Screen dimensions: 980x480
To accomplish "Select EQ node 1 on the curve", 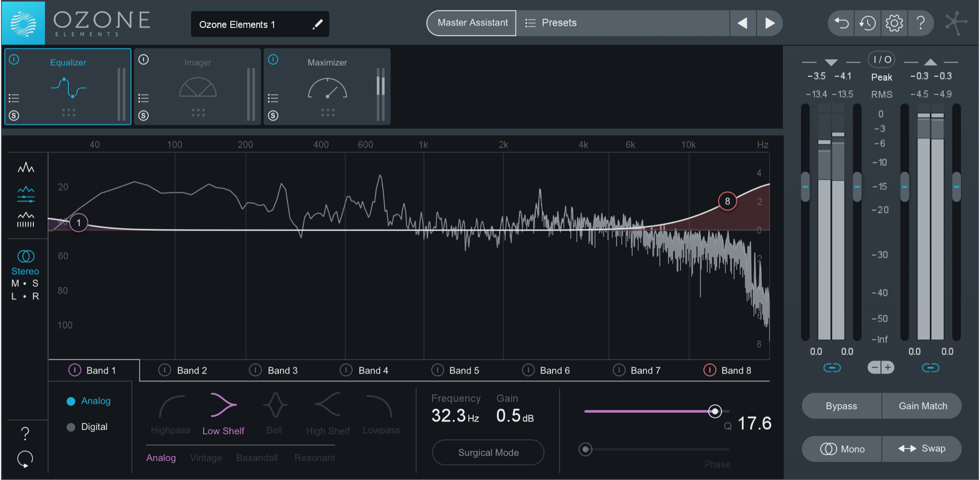I will pos(78,223).
